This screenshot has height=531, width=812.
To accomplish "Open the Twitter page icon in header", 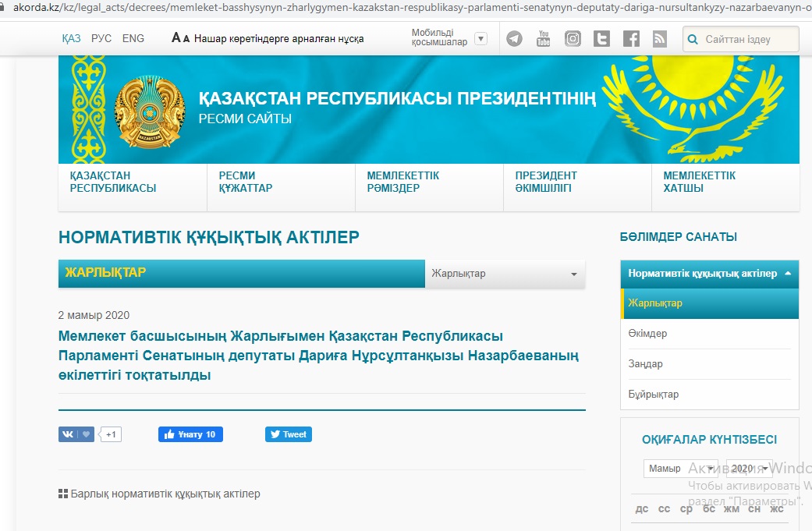I will point(601,39).
